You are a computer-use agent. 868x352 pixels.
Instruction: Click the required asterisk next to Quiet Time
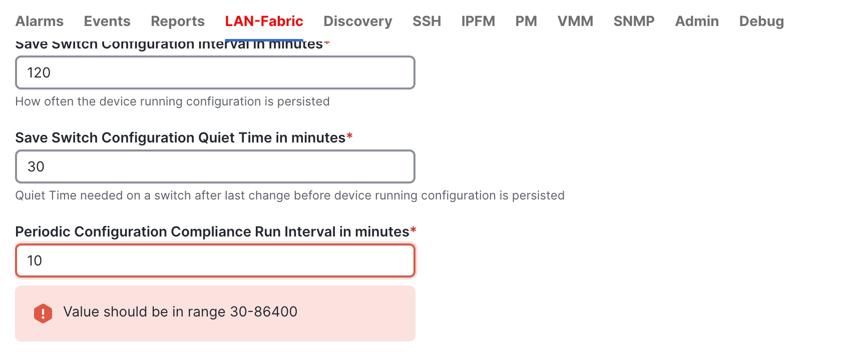click(x=350, y=135)
